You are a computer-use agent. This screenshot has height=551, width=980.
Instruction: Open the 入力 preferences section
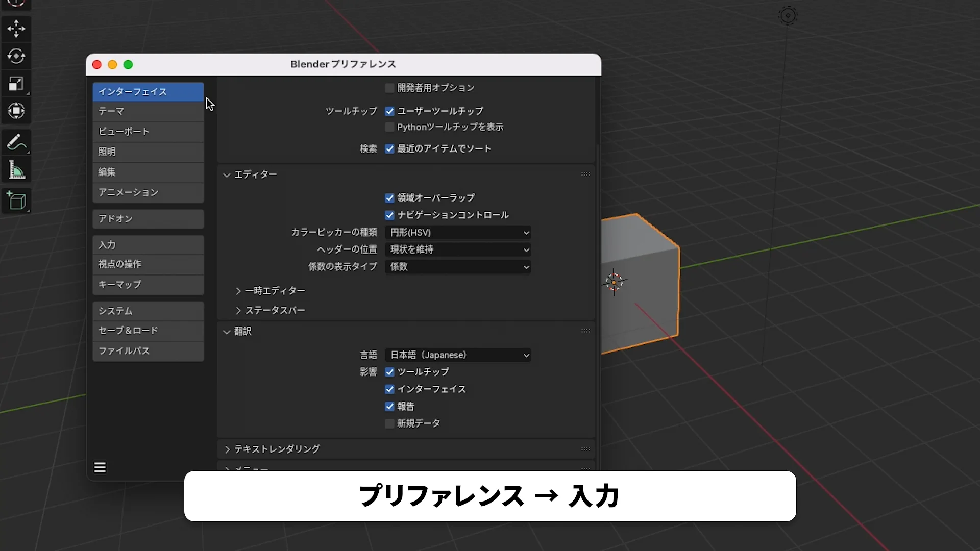click(148, 244)
